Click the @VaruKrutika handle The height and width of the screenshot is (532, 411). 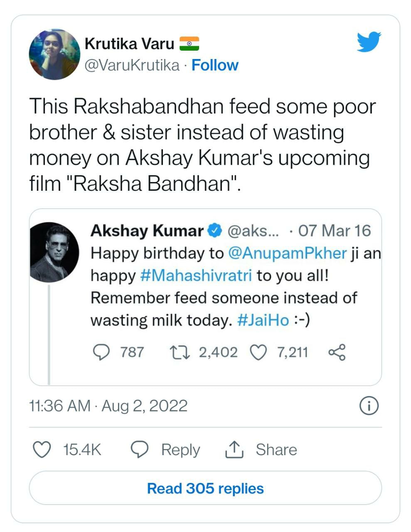tap(132, 65)
